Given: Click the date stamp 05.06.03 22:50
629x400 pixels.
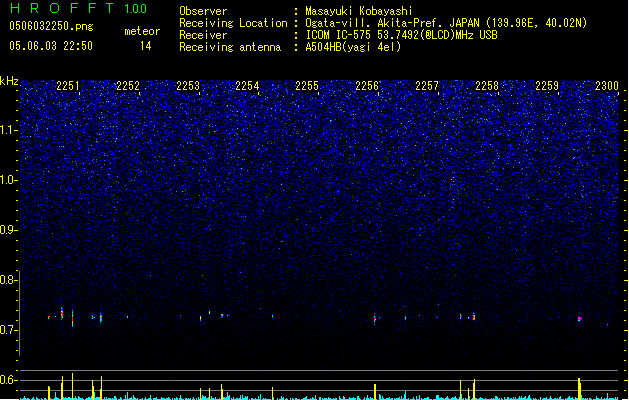Looking at the screenshot, I should coord(51,46).
